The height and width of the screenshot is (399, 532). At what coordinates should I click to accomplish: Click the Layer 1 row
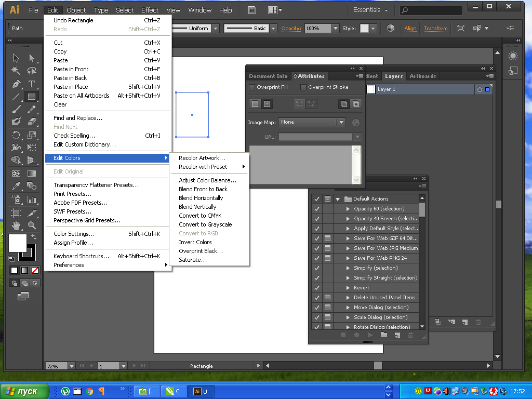416,89
